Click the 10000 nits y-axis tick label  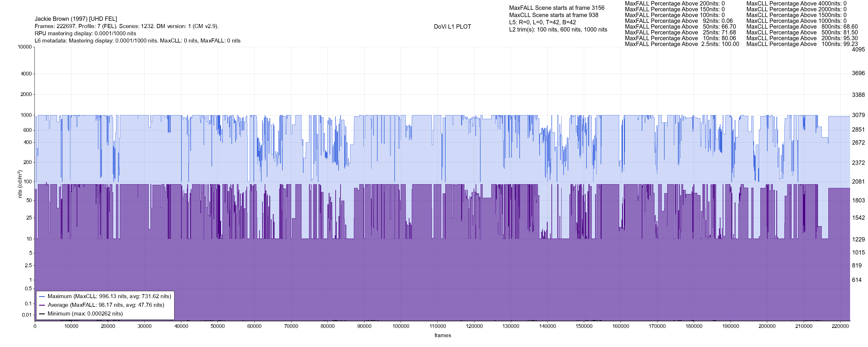25,47
